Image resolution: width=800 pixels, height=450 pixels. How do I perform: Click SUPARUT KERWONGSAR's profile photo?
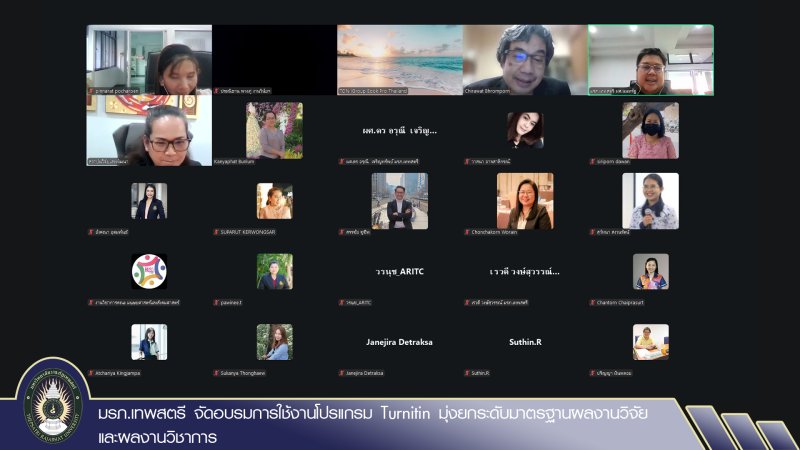coord(274,201)
